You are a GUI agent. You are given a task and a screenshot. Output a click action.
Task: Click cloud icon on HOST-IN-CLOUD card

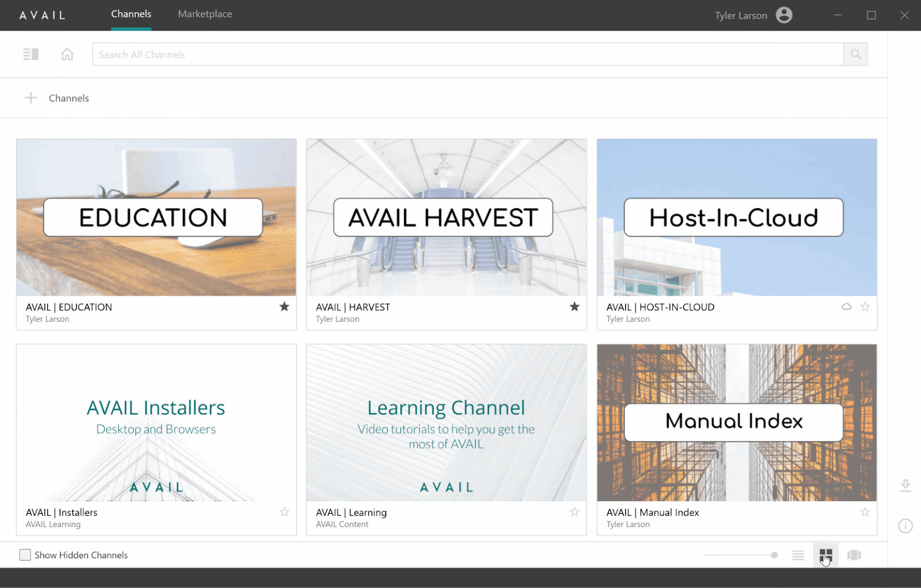click(846, 307)
